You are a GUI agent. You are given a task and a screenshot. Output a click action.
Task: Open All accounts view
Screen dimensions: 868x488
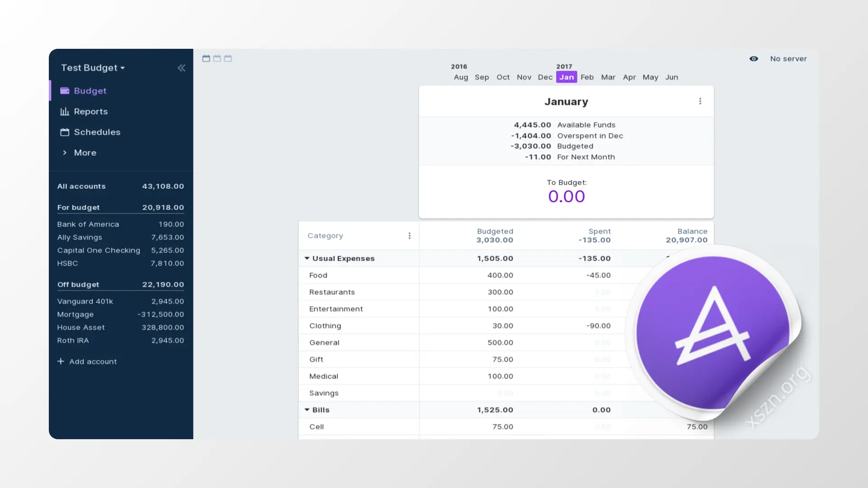point(121,186)
